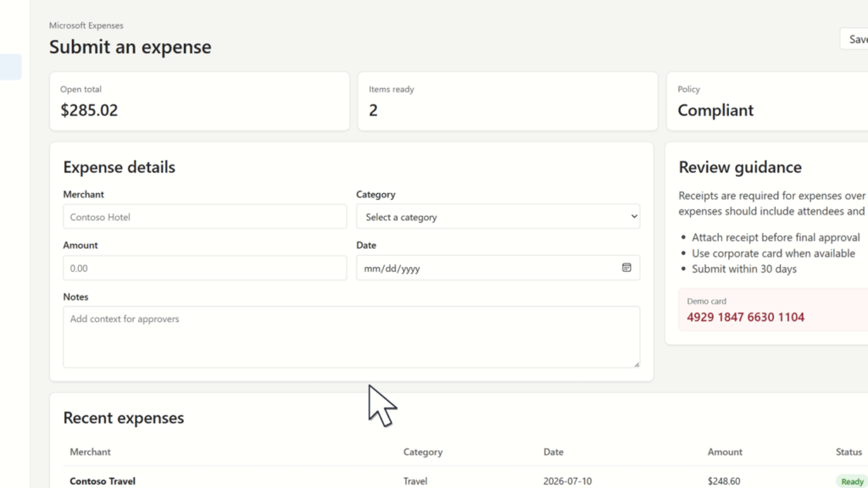Click the 2026-07-10 date cell
The height and width of the screenshot is (488, 868).
point(567,481)
